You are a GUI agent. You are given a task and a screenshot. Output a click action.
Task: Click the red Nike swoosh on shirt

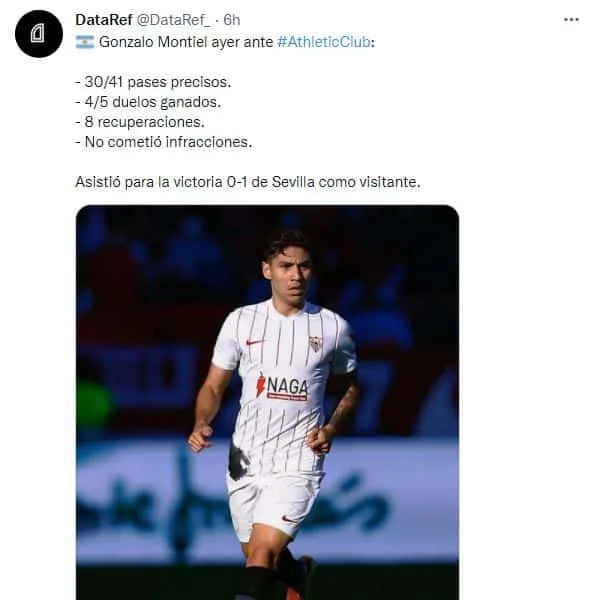point(255,342)
